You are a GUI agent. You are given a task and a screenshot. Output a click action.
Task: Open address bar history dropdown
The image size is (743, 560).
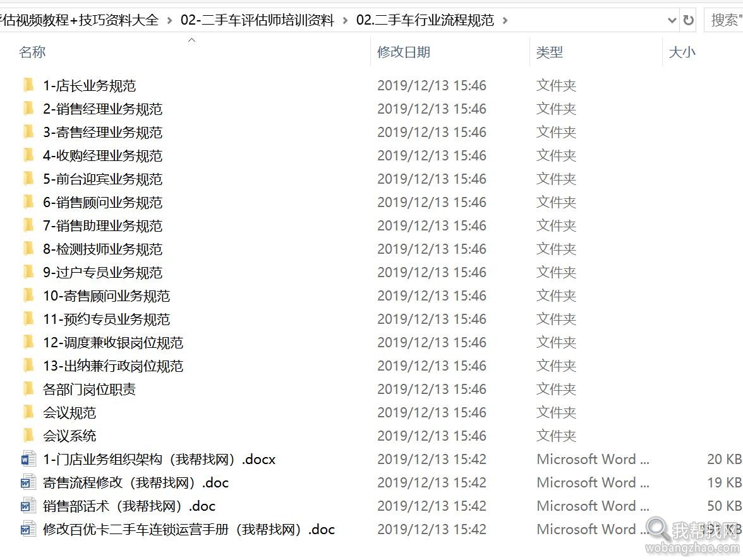[x=672, y=20]
